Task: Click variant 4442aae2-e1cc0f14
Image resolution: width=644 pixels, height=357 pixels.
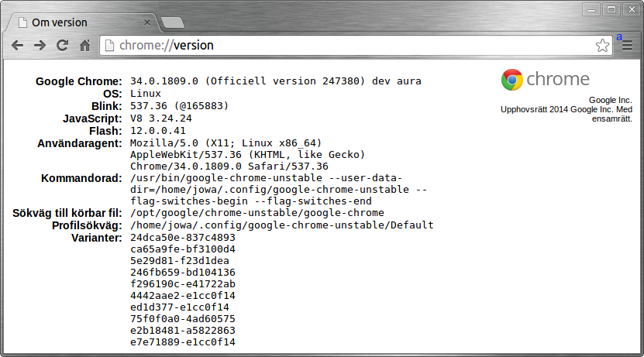Action: coord(183,296)
